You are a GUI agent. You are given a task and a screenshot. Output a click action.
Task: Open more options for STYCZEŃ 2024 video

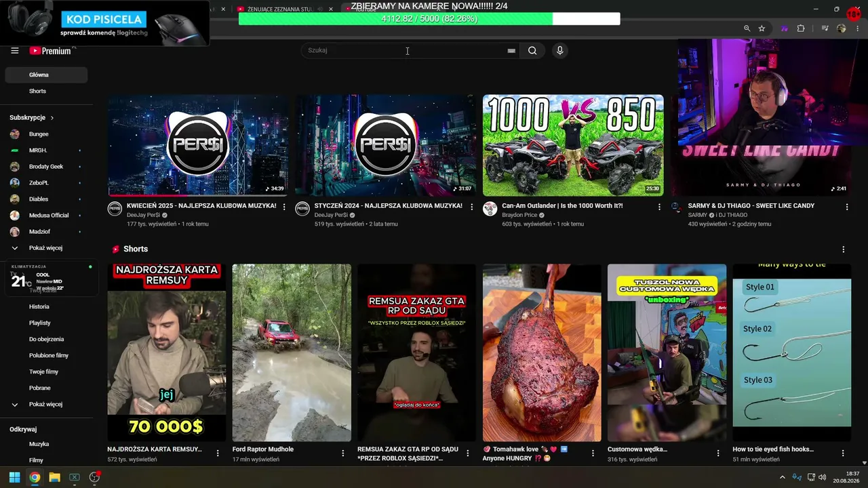472,207
